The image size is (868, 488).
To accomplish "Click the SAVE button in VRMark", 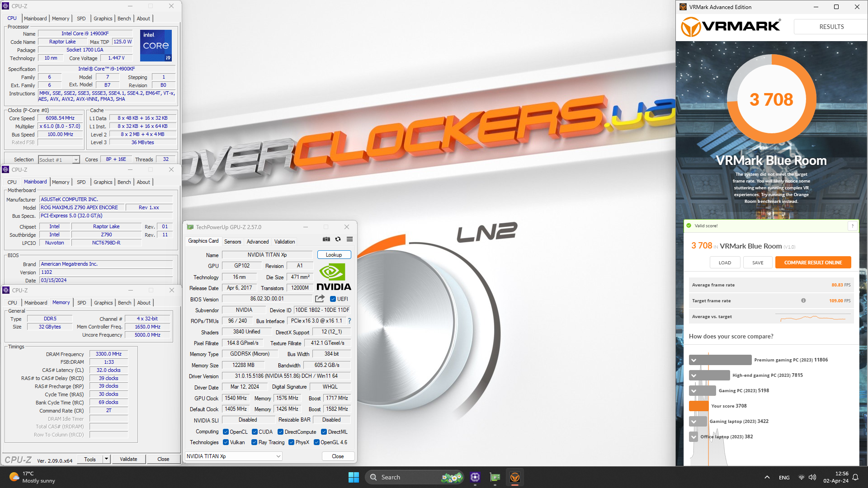I will coord(758,263).
